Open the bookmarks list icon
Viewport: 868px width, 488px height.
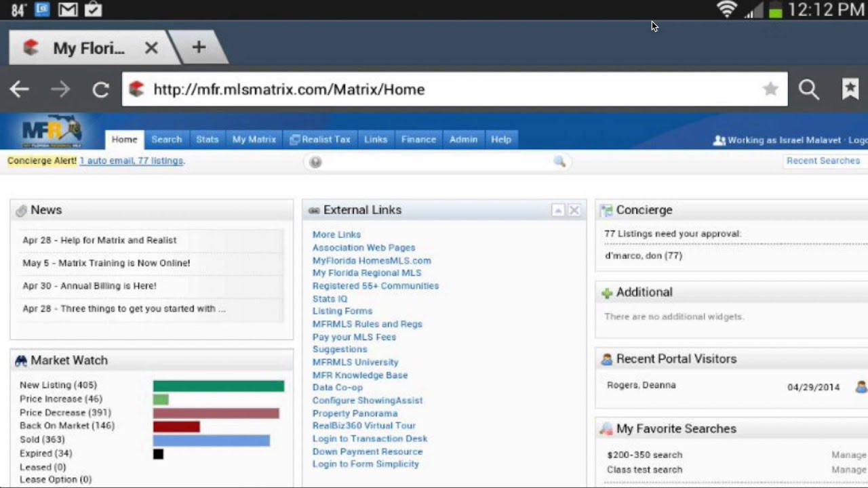coord(850,89)
